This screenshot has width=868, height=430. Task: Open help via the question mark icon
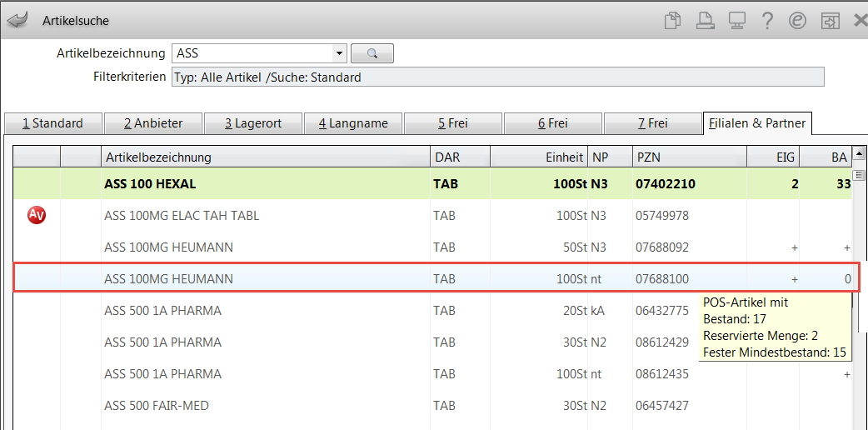(766, 21)
